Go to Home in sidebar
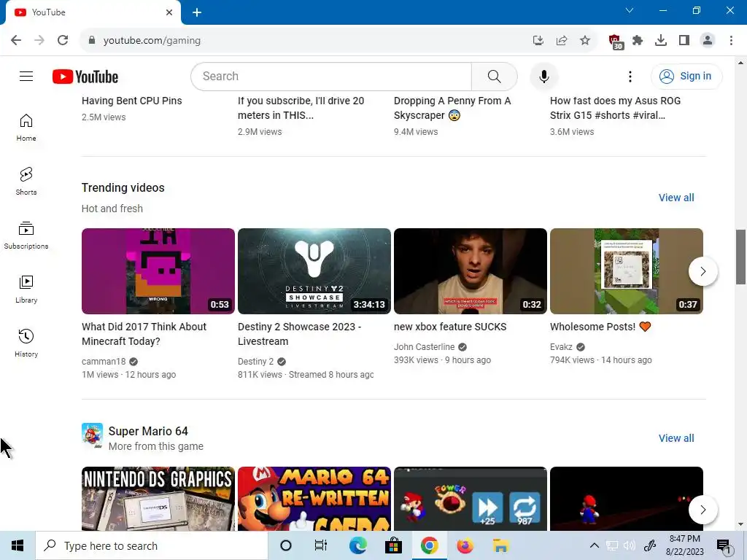 [26, 128]
